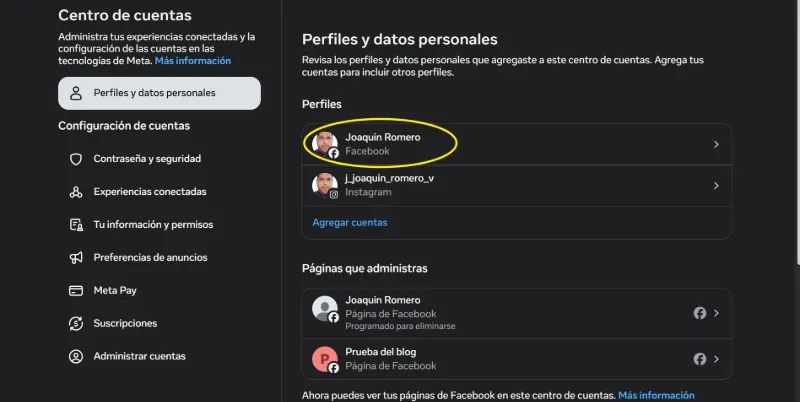Click the shield icon for Contraseña y seguridad
The image size is (800, 402).
[x=76, y=159]
